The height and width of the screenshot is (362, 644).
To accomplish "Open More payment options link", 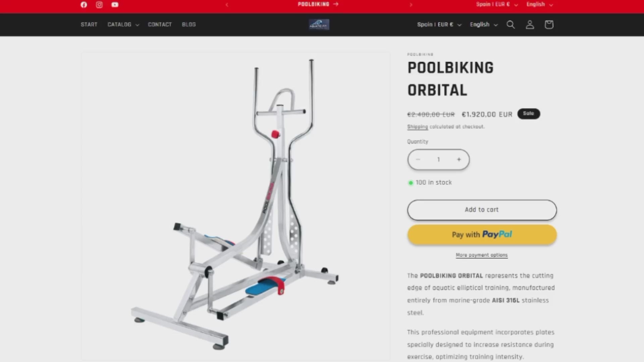I will click(x=482, y=255).
